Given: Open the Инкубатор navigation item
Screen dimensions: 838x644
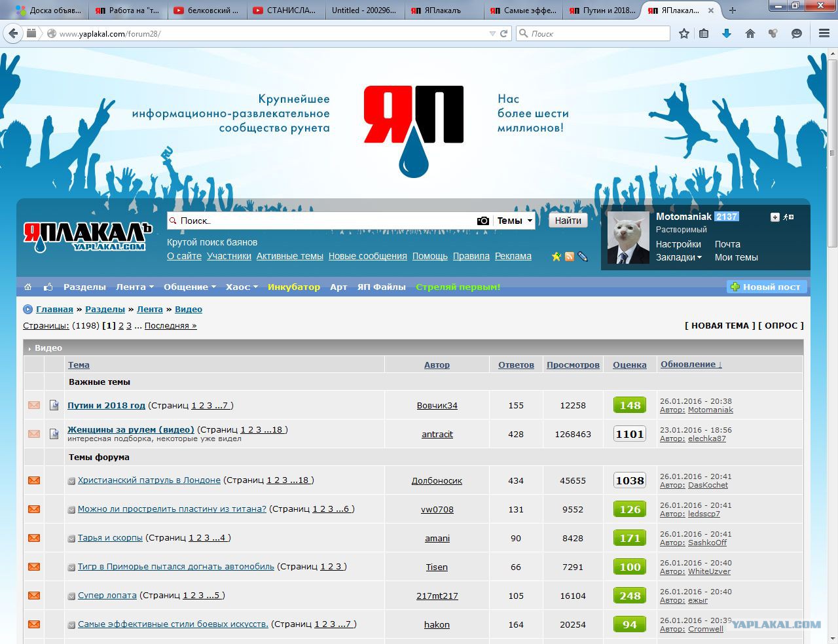Looking at the screenshot, I should coord(294,287).
